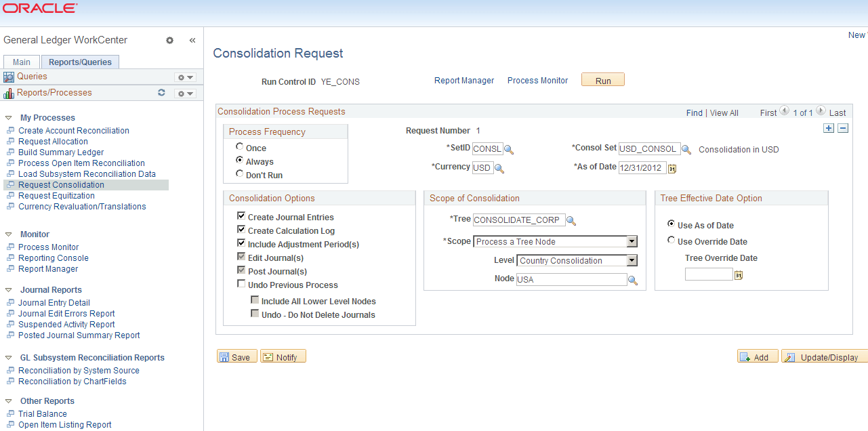
Task: Uncheck Create Calculation Log
Action: pos(241,229)
